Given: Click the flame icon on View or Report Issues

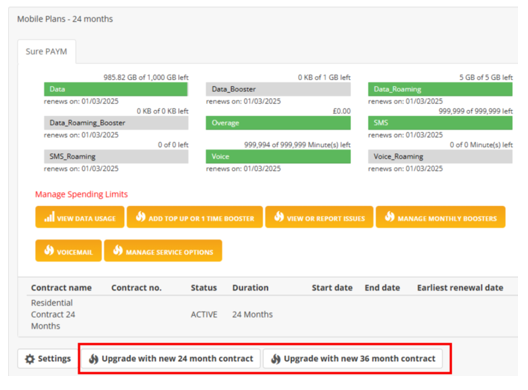Looking at the screenshot, I should (279, 216).
